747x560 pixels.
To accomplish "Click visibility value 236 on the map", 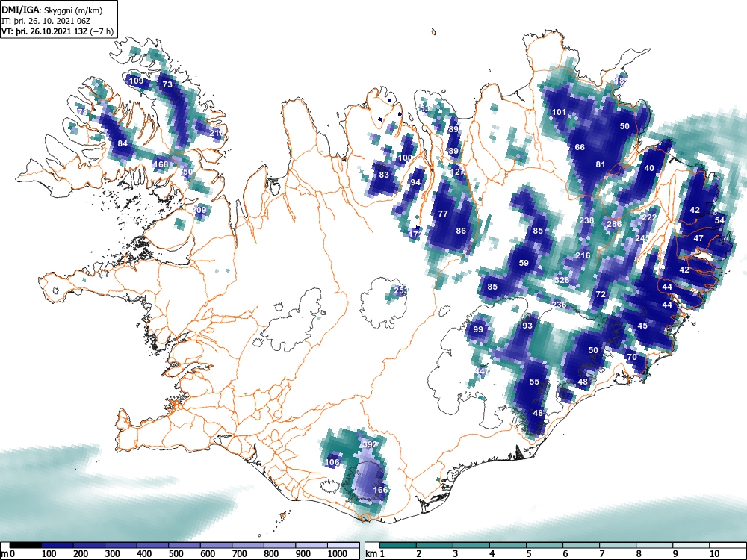I will pos(559,305).
